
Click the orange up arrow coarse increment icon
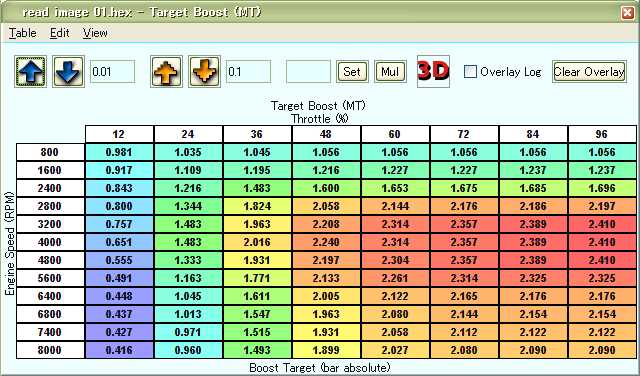pos(166,72)
